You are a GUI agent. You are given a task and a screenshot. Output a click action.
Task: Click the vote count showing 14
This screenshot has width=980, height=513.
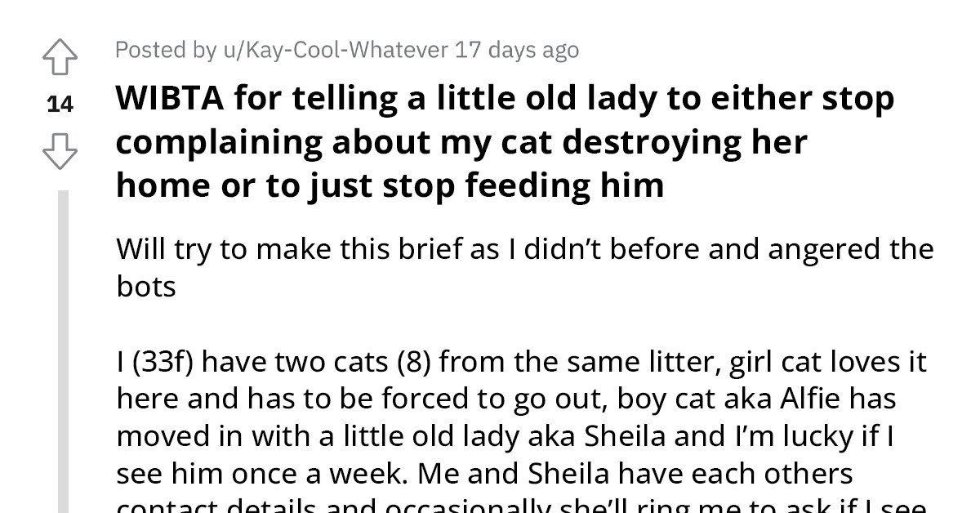[x=60, y=104]
